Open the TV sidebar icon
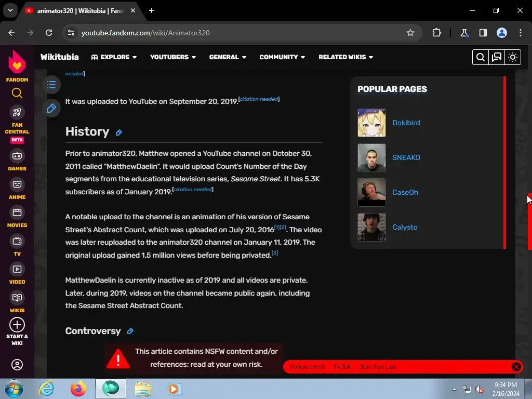Viewport: 532px width, 399px height. (17, 241)
